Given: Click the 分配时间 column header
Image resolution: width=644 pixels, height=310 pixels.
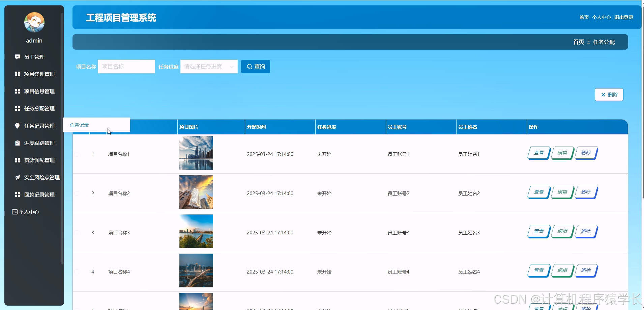Looking at the screenshot, I should [280, 127].
